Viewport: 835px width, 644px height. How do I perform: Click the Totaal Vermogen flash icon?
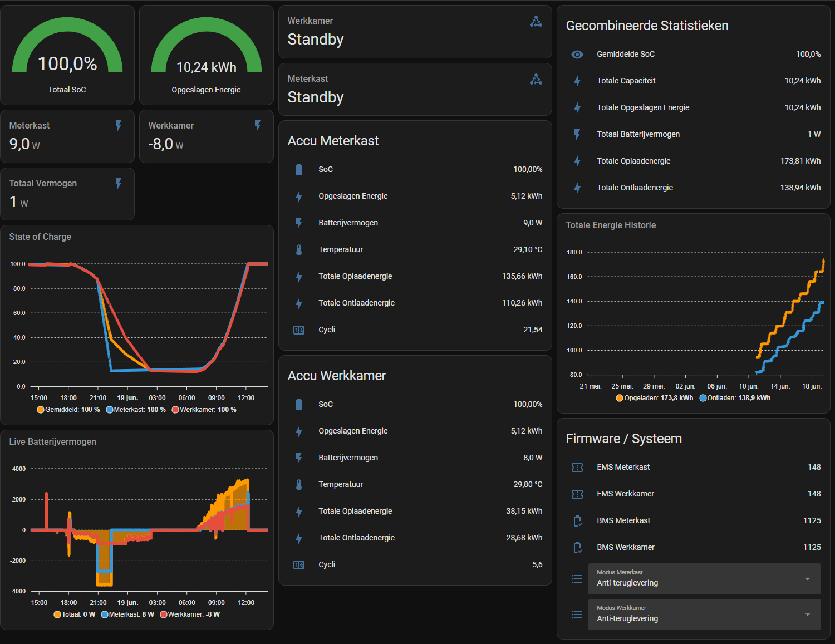pos(118,183)
